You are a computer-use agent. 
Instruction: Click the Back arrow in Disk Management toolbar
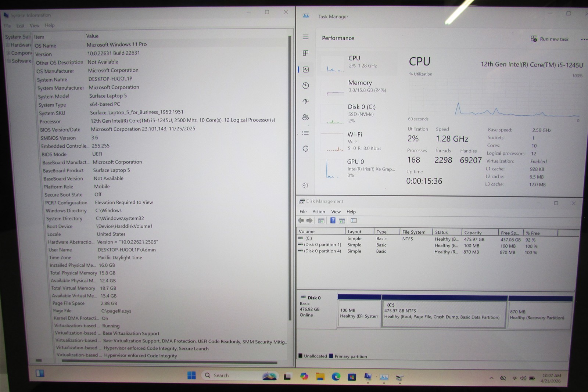point(301,220)
